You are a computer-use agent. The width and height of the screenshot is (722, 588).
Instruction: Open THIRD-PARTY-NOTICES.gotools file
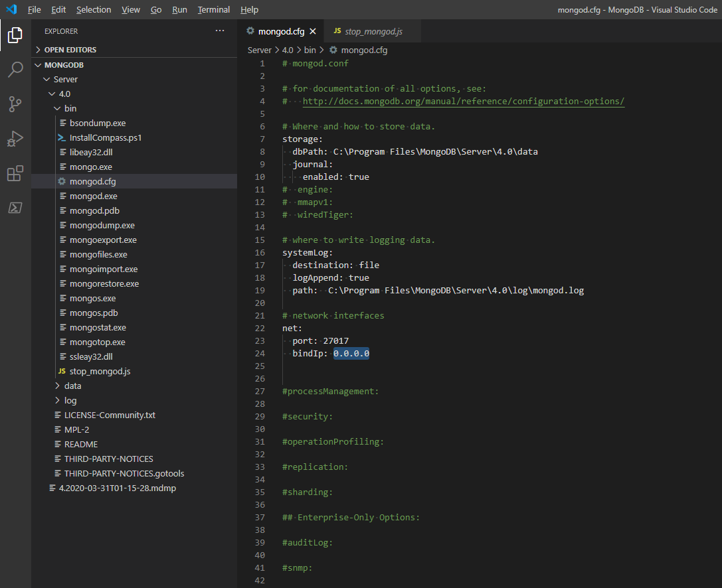click(x=134, y=473)
